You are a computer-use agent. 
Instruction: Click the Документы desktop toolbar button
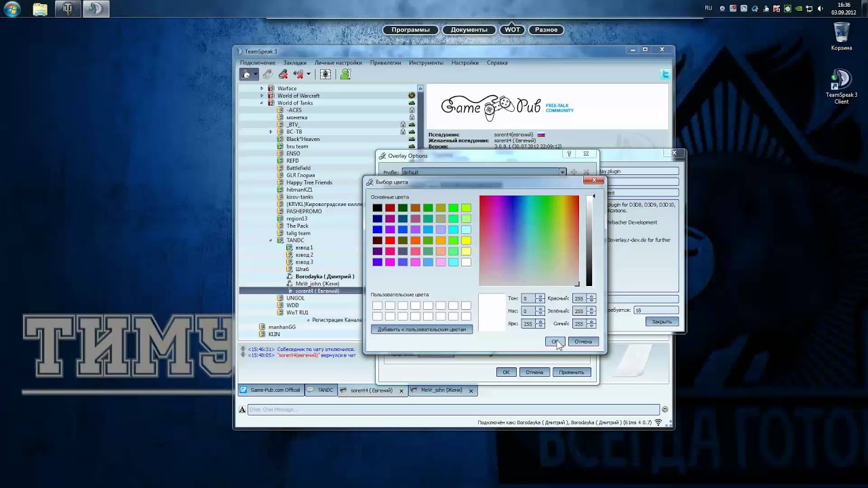point(469,30)
